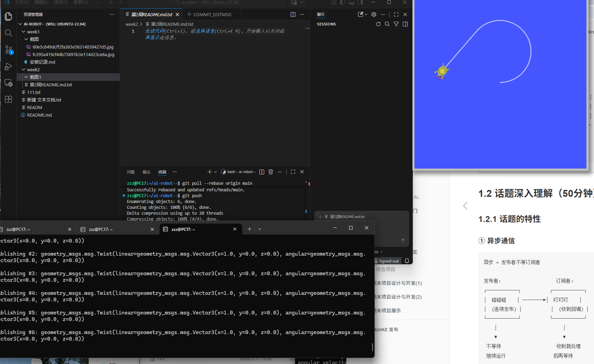Start a new chat session
The image size is (594, 364).
pos(360,14)
